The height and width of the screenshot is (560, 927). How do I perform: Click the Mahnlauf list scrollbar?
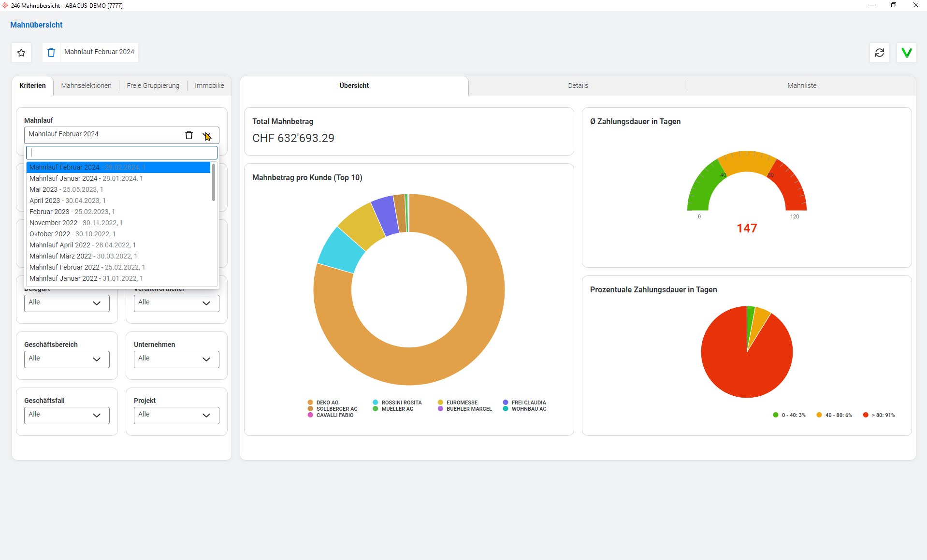[214, 183]
